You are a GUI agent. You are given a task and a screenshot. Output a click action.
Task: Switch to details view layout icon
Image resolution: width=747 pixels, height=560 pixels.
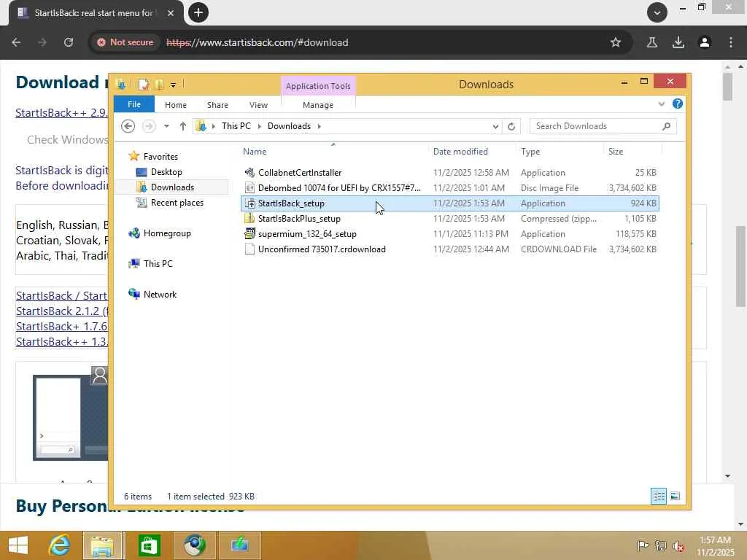[659, 496]
